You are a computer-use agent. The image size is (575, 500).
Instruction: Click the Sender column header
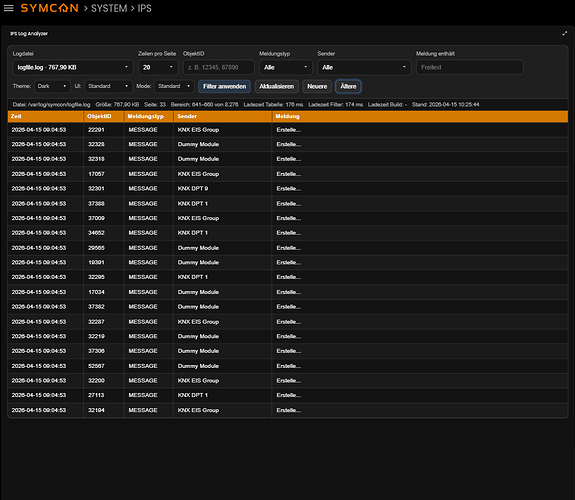tap(223, 116)
